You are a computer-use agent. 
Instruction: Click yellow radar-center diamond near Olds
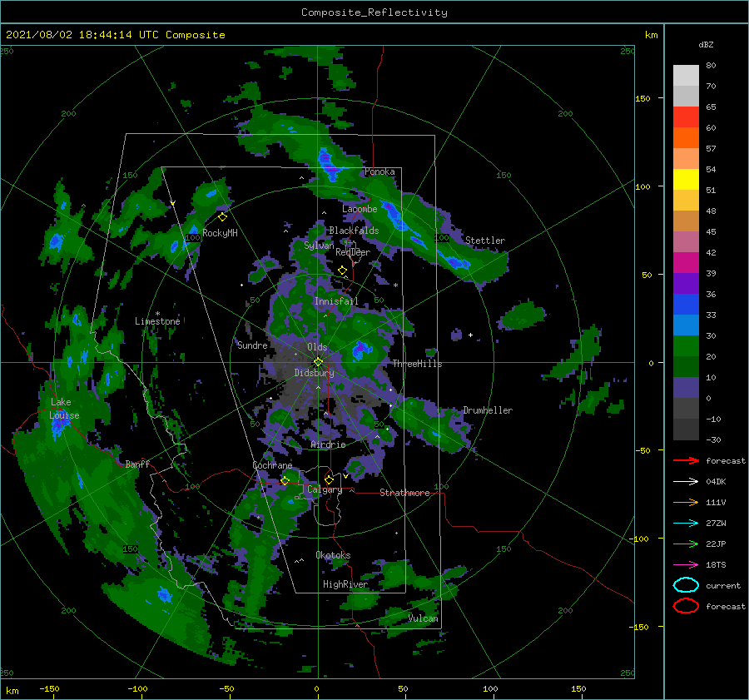[318, 362]
